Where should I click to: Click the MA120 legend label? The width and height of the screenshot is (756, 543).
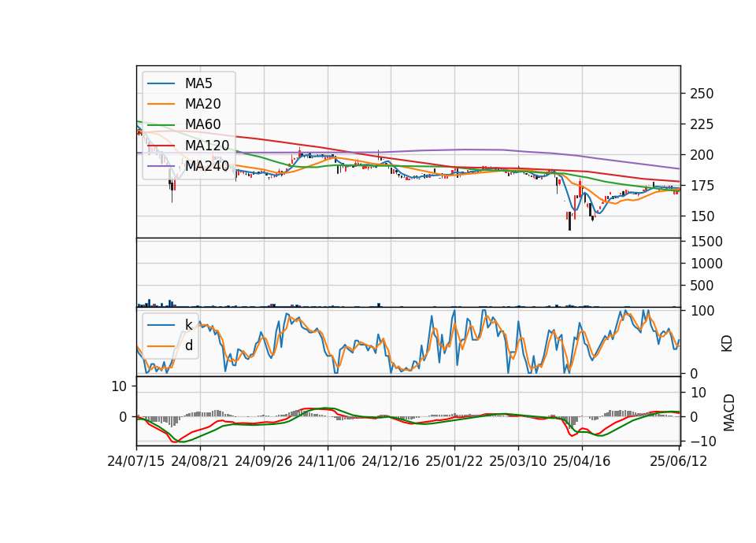point(207,145)
